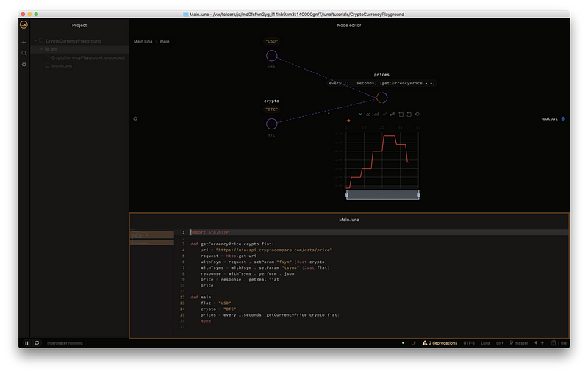Image resolution: width=588 pixels, height=374 pixels.
Task: Select thumb.png in the project tree
Action: point(61,65)
